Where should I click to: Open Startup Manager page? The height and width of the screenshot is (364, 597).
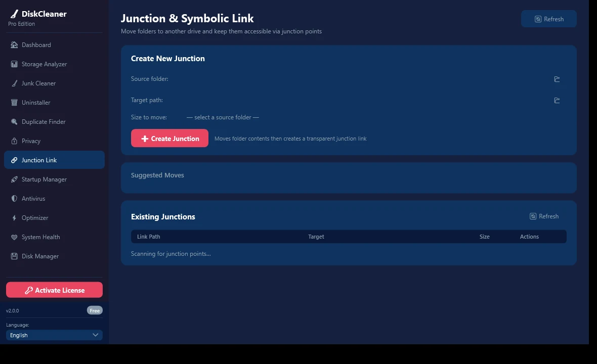pos(54,179)
